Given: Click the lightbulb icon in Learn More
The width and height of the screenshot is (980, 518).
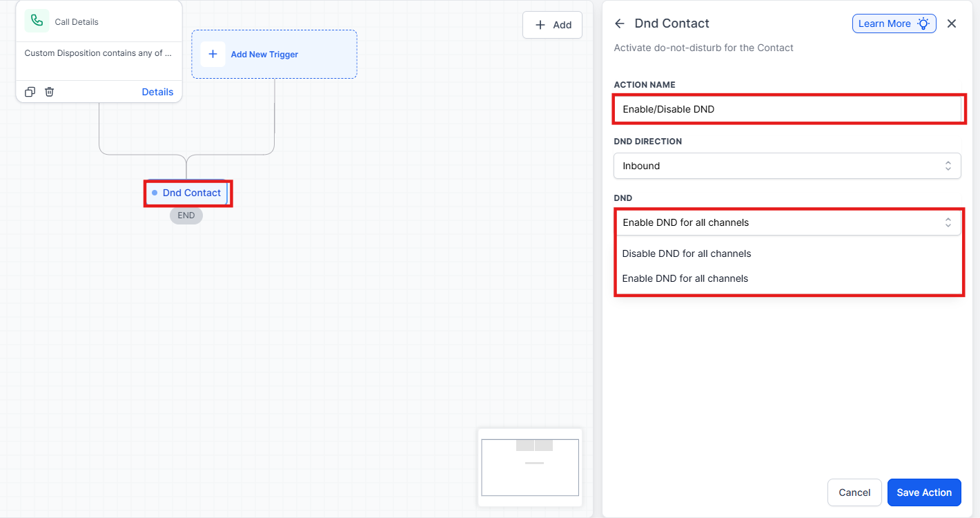Looking at the screenshot, I should click(x=923, y=23).
